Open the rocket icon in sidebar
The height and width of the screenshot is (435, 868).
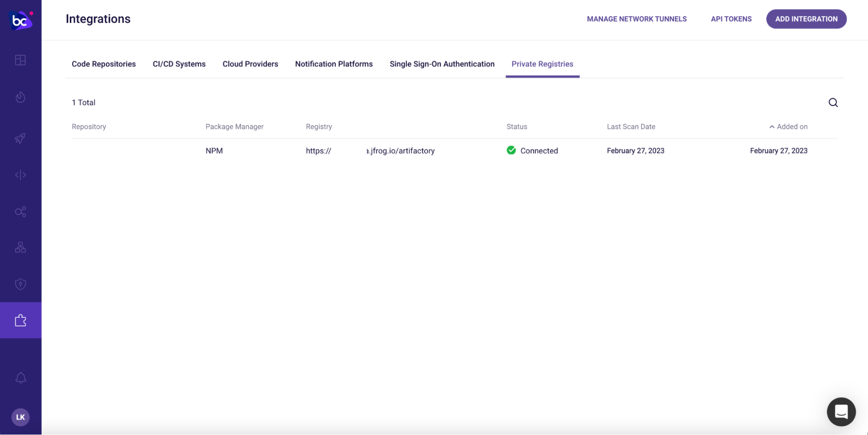point(20,138)
